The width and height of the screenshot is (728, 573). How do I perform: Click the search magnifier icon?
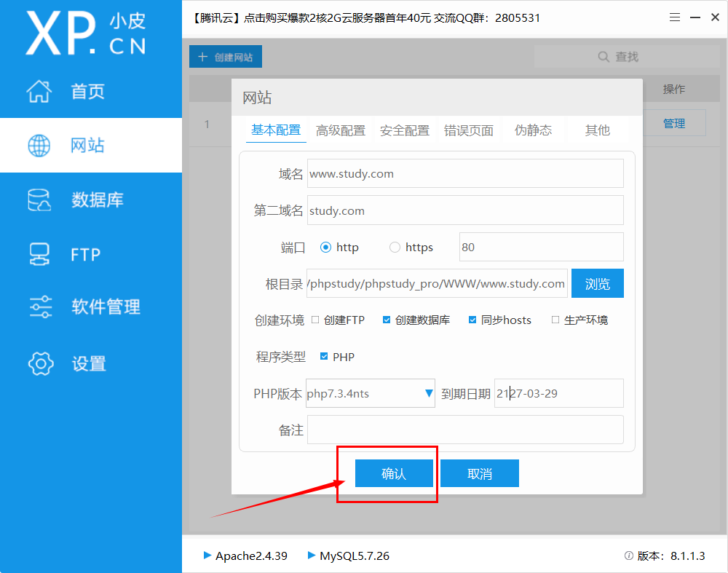tap(603, 57)
